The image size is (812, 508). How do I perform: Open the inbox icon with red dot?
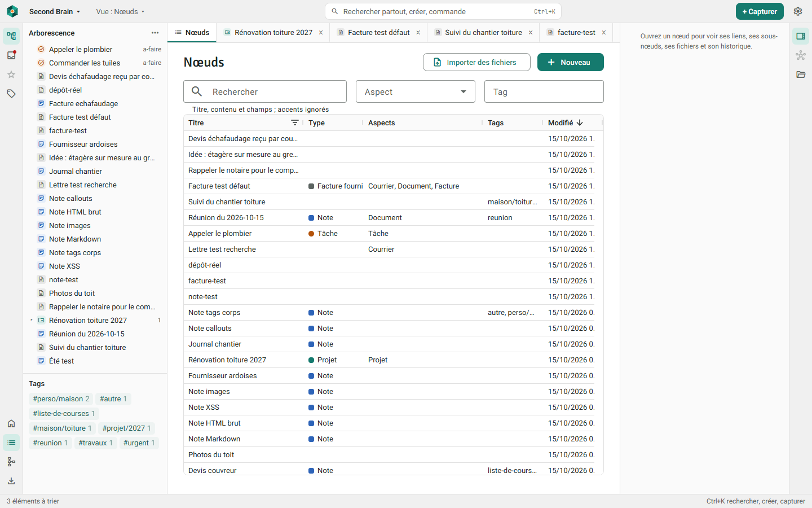tap(11, 55)
